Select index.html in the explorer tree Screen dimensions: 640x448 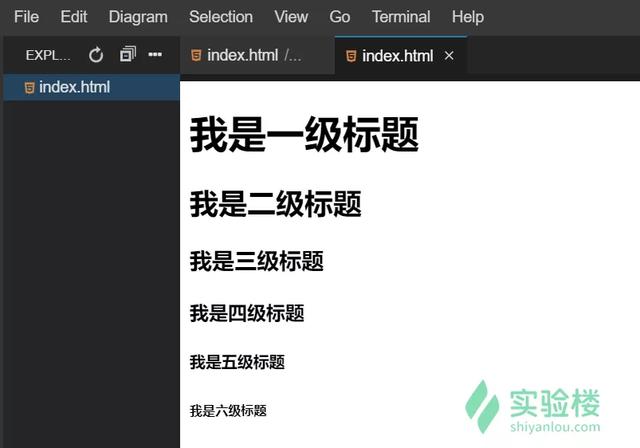coord(91,87)
